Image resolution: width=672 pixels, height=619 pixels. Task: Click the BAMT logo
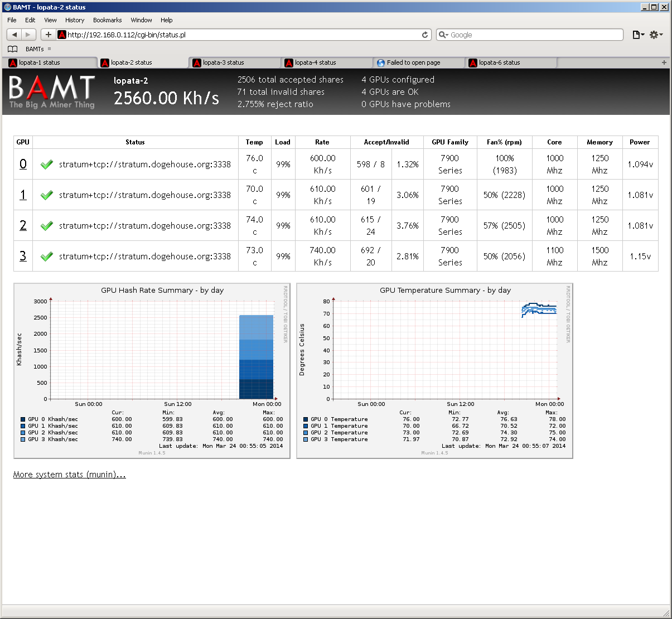click(52, 92)
